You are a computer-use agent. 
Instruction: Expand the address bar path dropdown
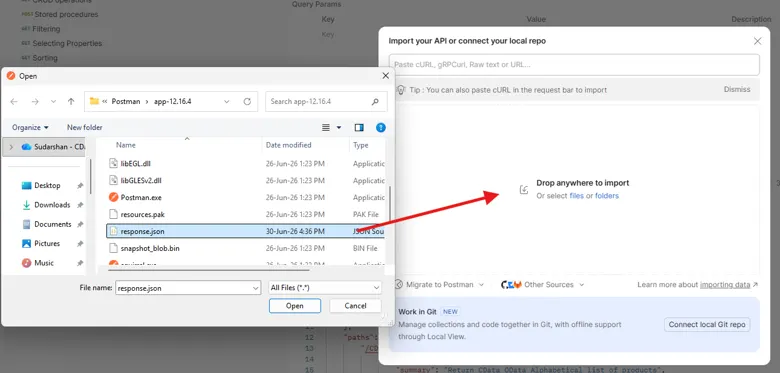(227, 101)
